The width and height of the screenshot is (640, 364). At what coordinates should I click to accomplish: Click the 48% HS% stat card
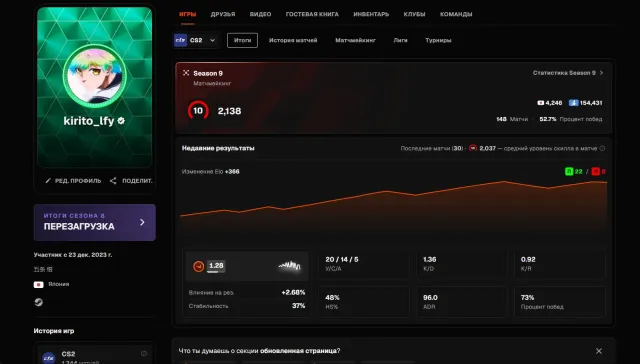pyautogui.click(x=364, y=302)
